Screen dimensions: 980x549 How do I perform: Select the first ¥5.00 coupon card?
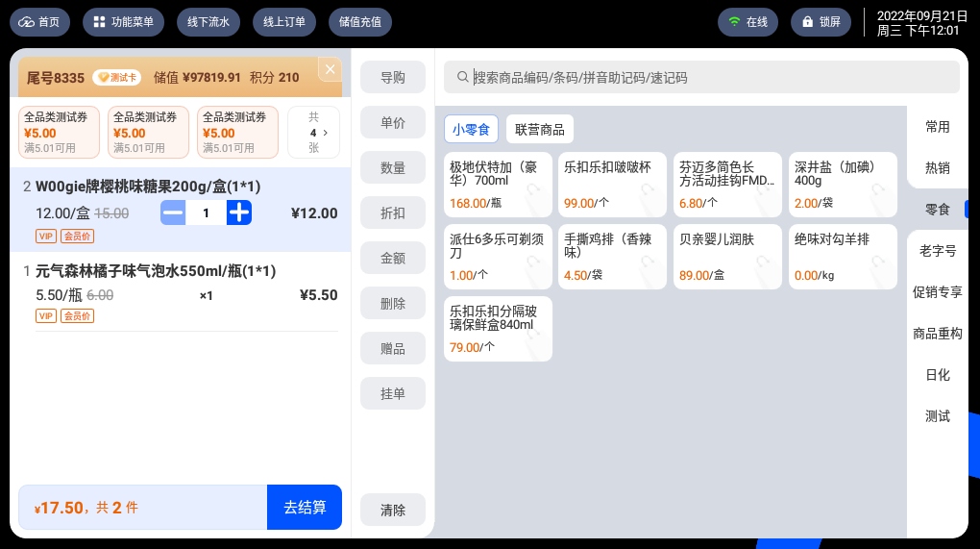59,133
